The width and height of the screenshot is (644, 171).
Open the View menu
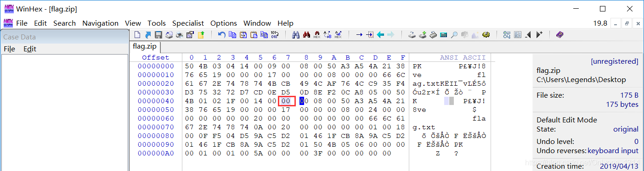click(133, 23)
